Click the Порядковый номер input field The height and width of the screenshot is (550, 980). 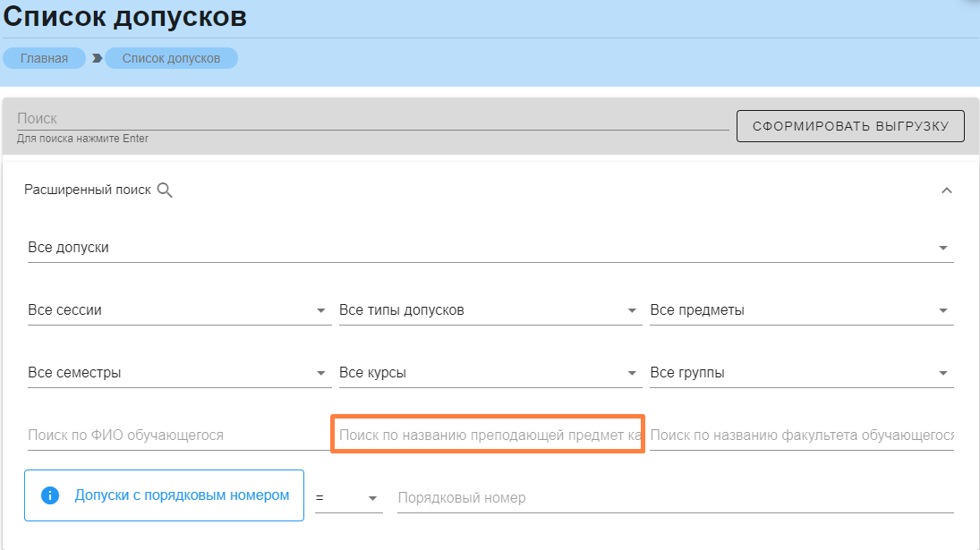674,497
